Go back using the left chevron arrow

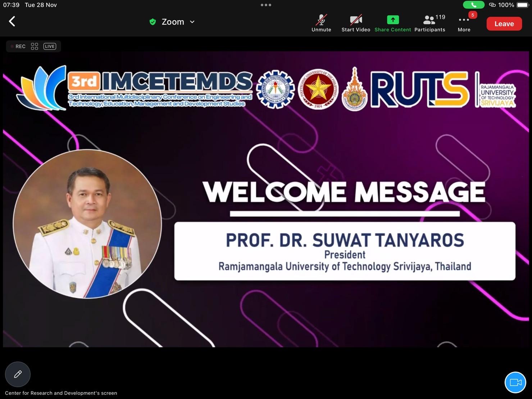click(12, 22)
